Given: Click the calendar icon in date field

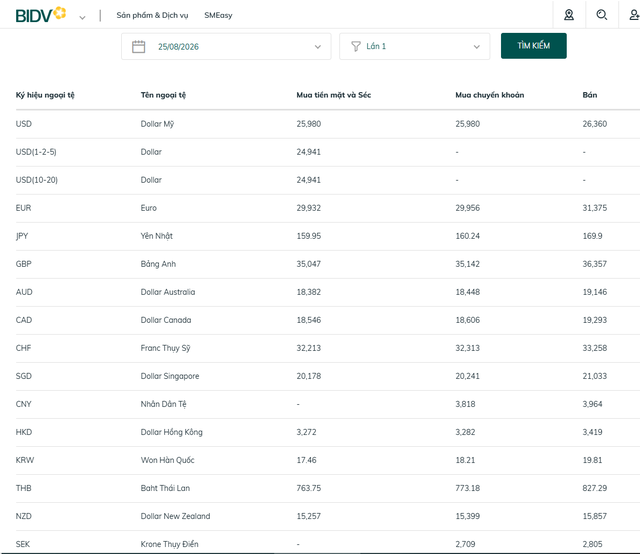Looking at the screenshot, I should pyautogui.click(x=138, y=47).
